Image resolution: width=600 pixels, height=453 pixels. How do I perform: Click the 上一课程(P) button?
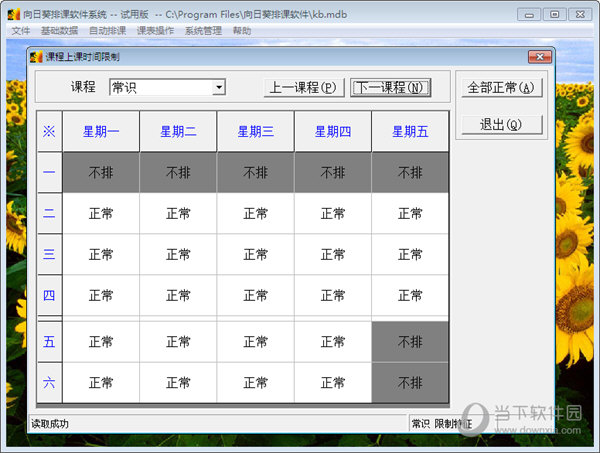coord(303,88)
